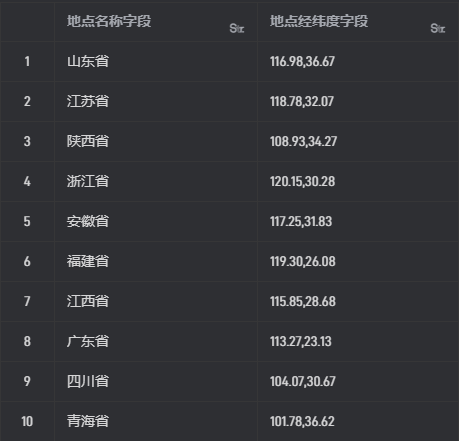This screenshot has height=441, width=459.
Task: Click the 江苏省 cell
Action: [x=156, y=101]
